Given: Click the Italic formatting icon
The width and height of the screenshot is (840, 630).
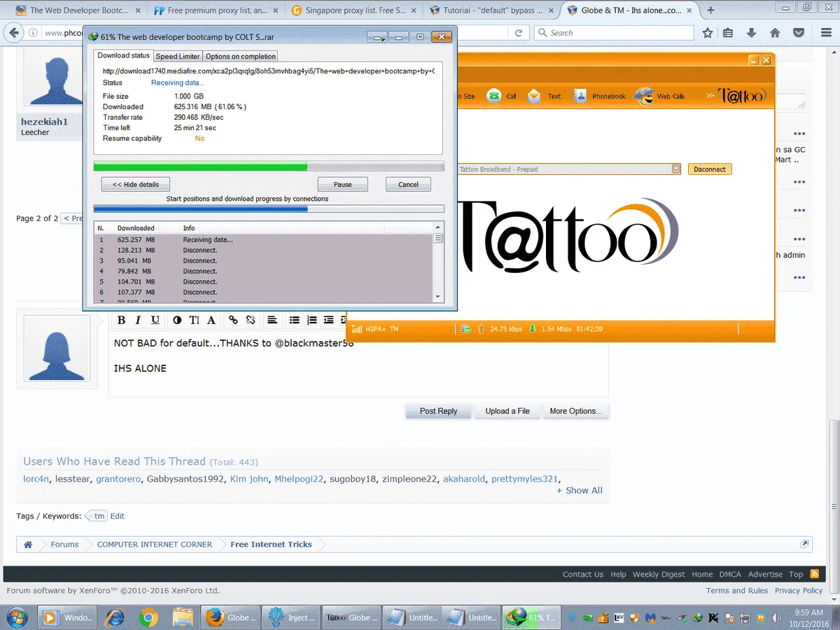Looking at the screenshot, I should pyautogui.click(x=138, y=320).
